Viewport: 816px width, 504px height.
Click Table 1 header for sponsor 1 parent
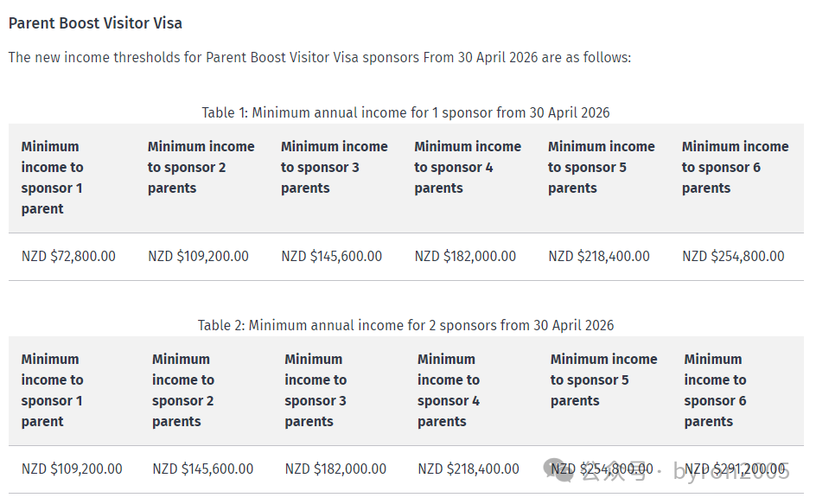pyautogui.click(x=52, y=177)
